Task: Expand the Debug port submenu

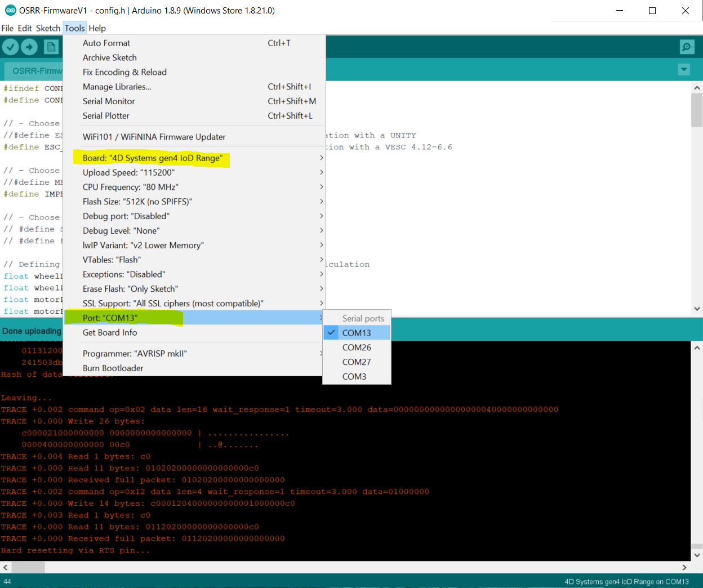Action: (x=194, y=216)
